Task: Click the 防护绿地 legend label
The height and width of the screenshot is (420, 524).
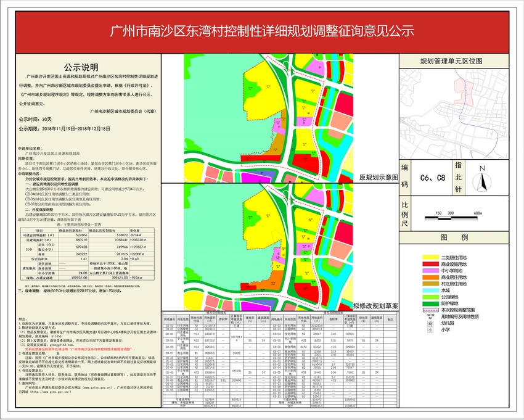Action: 450,303
